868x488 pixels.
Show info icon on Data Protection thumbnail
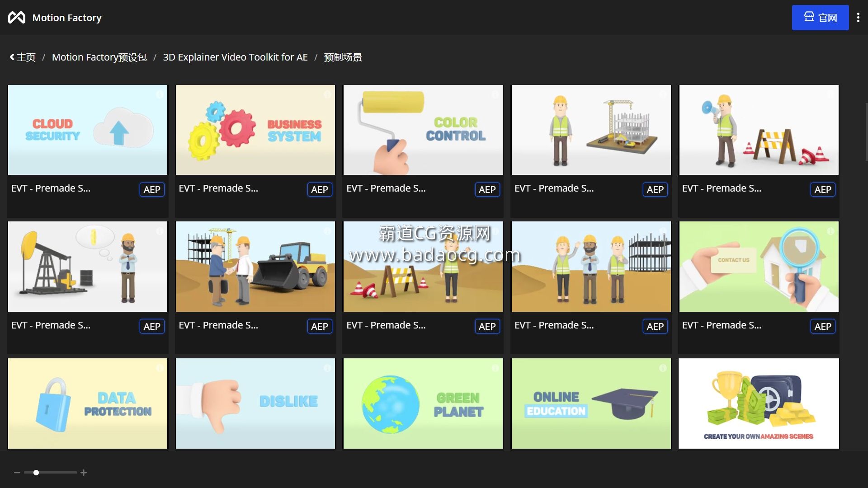(160, 368)
